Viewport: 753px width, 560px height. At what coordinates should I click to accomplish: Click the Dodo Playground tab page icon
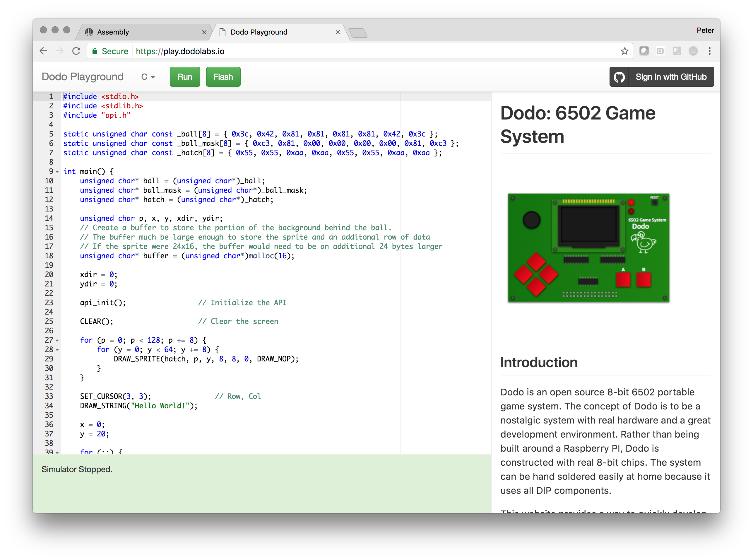[222, 32]
